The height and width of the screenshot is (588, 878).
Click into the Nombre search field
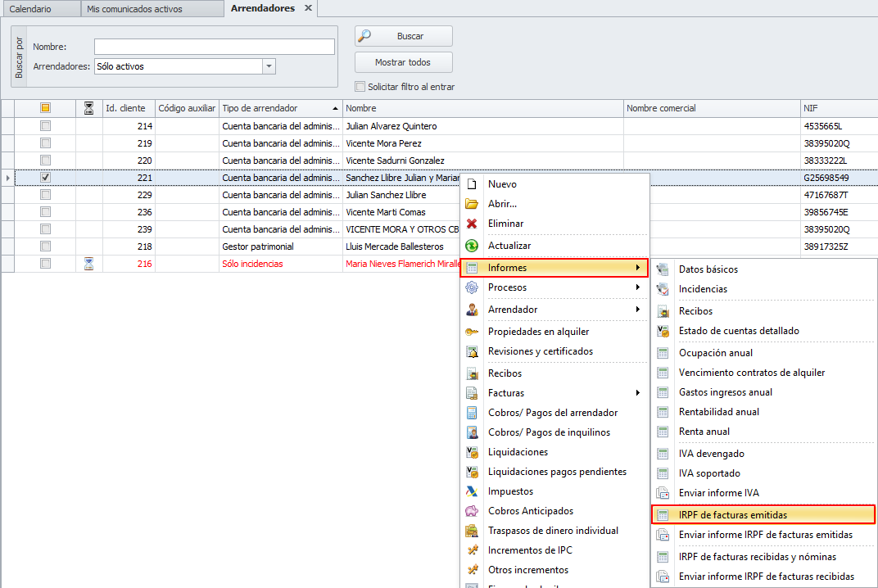point(214,47)
